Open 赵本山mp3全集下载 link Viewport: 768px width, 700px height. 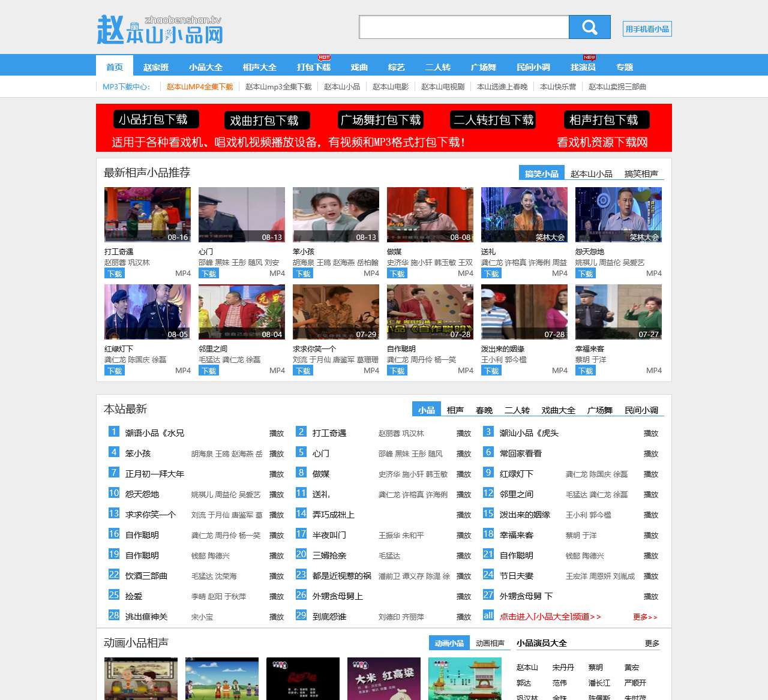(x=278, y=87)
